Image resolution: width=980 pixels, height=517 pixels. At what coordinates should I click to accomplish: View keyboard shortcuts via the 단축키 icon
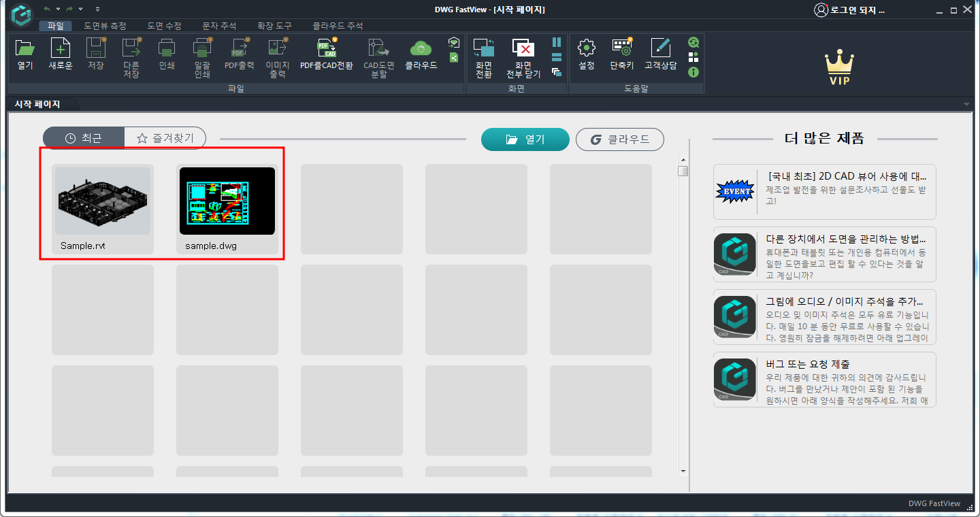[622, 54]
